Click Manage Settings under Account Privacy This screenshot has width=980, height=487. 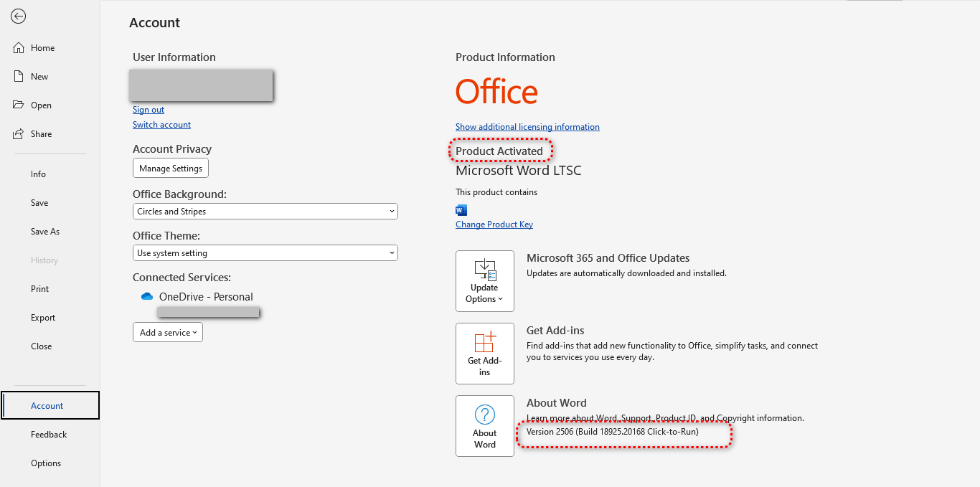pyautogui.click(x=171, y=169)
